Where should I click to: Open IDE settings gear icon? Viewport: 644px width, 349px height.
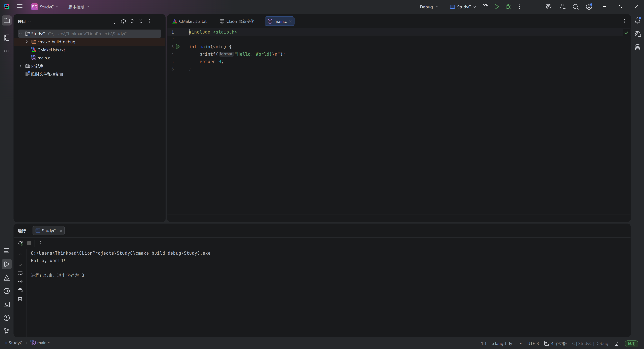(589, 7)
